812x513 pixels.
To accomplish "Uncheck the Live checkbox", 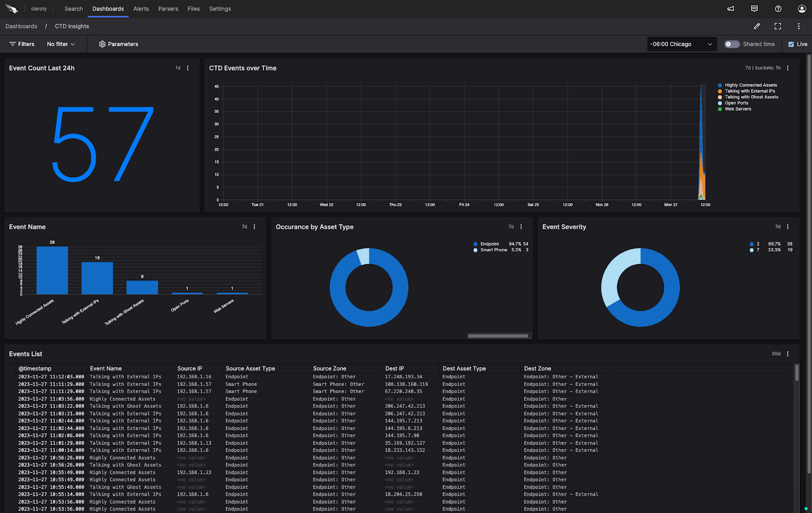I will click(791, 44).
